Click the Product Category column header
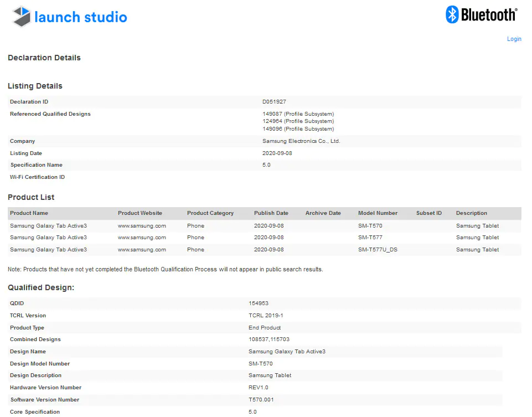Image resolution: width=532 pixels, height=417 pixels. click(x=210, y=213)
